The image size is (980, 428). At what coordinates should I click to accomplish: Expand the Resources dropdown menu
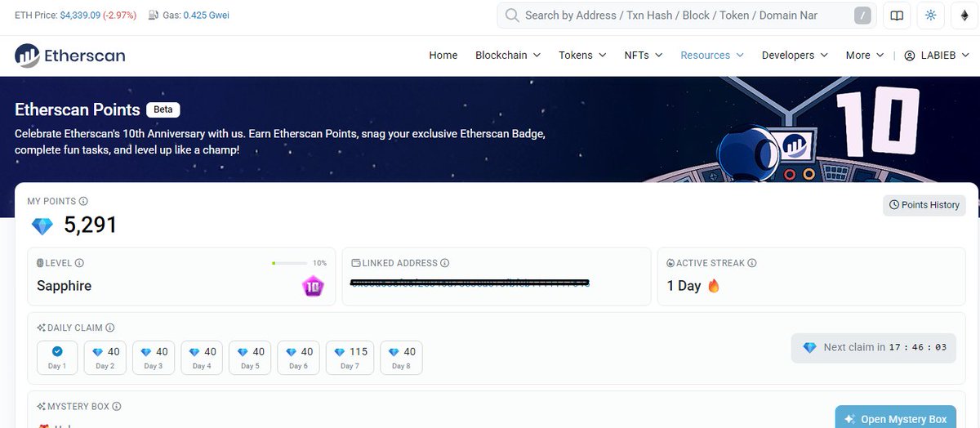[712, 56]
